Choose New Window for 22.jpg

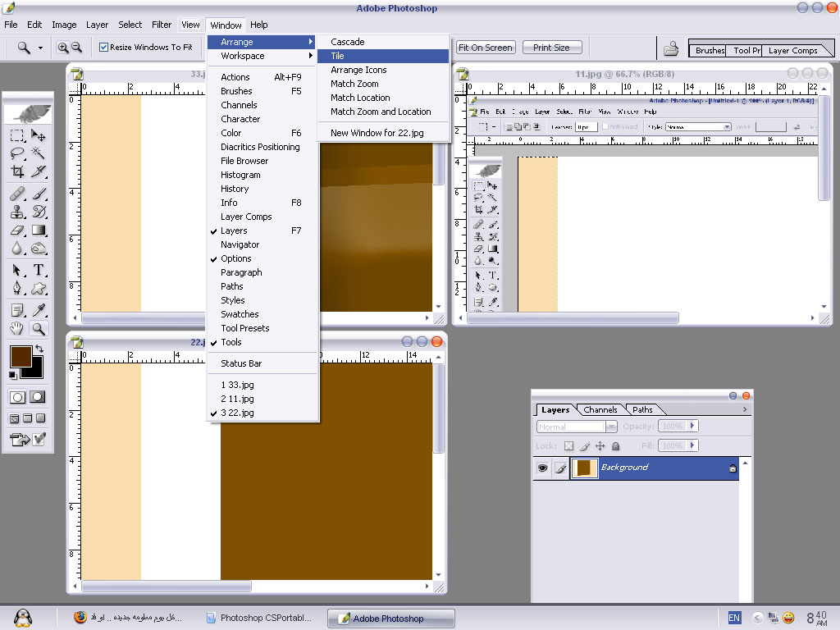coord(383,133)
